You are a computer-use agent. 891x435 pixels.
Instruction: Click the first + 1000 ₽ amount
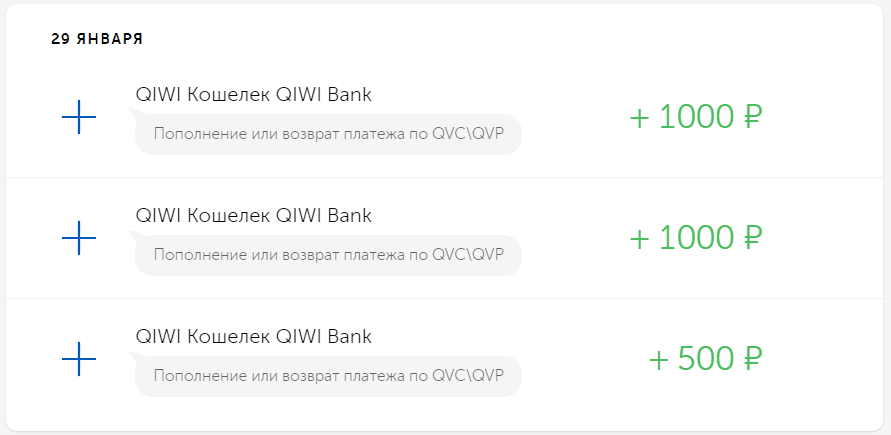click(x=696, y=118)
